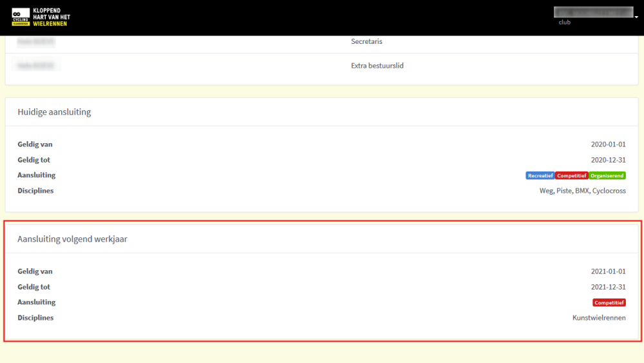This screenshot has width=644, height=363.
Task: Click the blurred name beside Extra bestuurslid
Action: [x=35, y=65]
